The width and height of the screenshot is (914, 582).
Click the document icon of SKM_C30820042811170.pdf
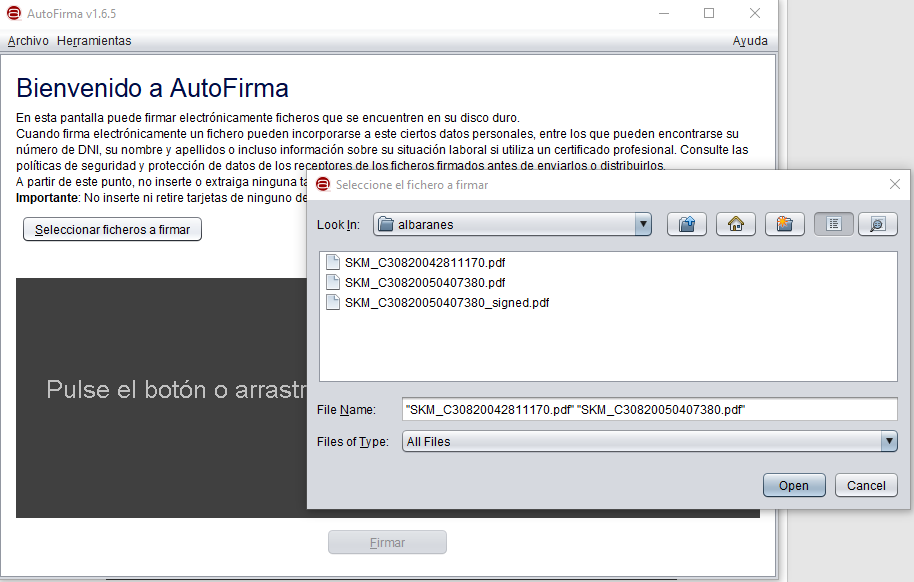coord(333,262)
